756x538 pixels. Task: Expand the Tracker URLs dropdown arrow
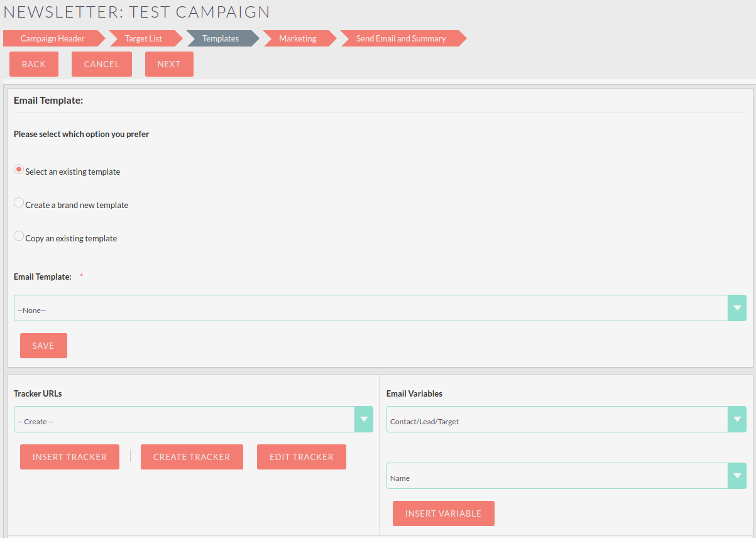point(364,419)
